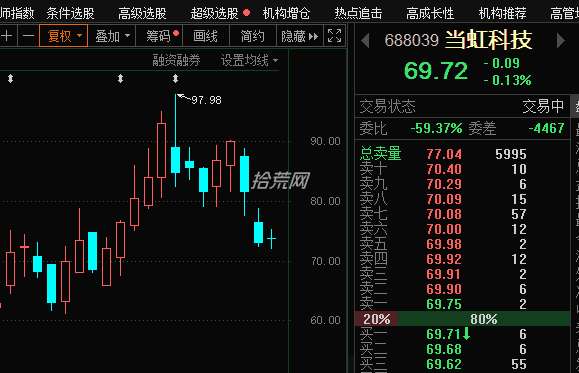Click the 卖四 price 69.92
The height and width of the screenshot is (373, 579).
(444, 259)
